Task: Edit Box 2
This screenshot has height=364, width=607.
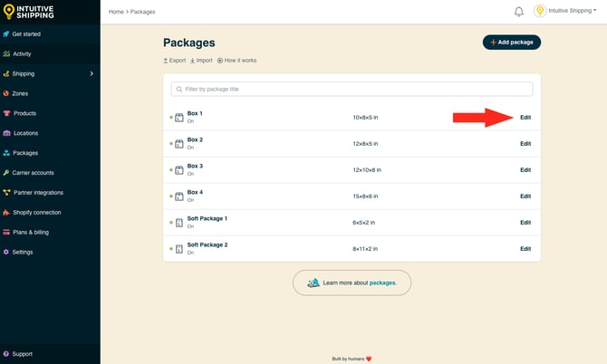Action: tap(525, 143)
